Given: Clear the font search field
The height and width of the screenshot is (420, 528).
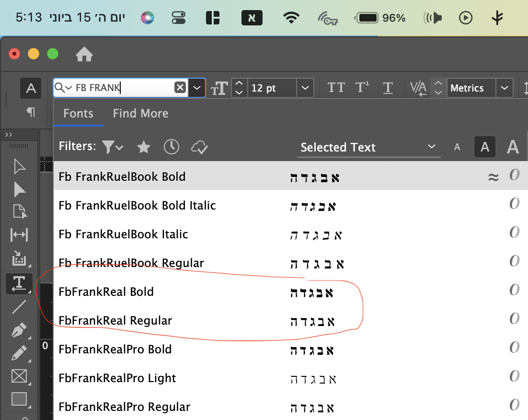Looking at the screenshot, I should 180,88.
